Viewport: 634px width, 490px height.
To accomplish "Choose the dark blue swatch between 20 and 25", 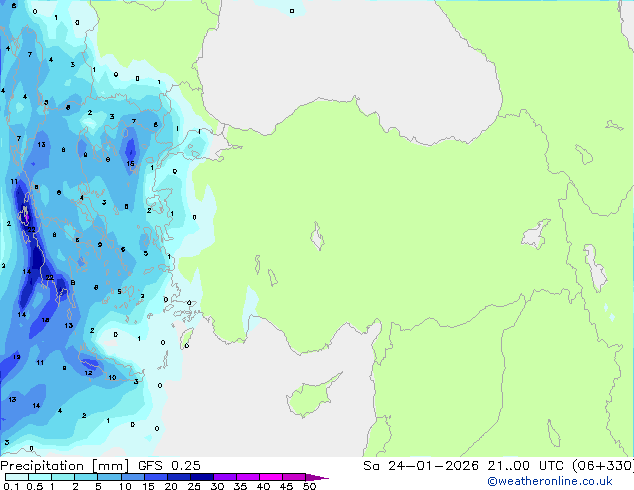I will pyautogui.click(x=178, y=477).
